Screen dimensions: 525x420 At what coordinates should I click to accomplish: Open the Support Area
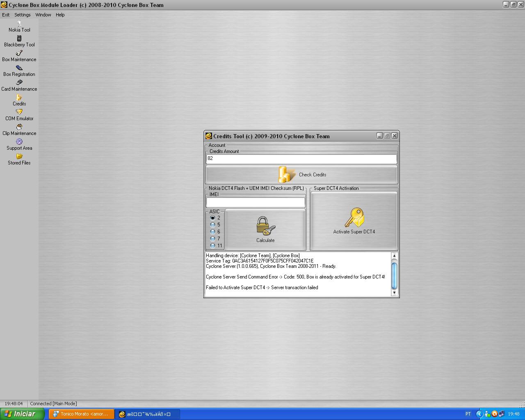(x=19, y=145)
